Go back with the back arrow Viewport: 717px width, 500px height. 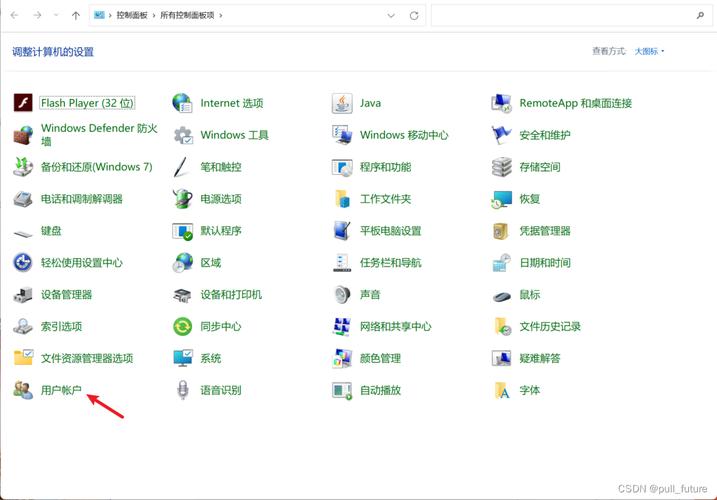click(x=15, y=15)
